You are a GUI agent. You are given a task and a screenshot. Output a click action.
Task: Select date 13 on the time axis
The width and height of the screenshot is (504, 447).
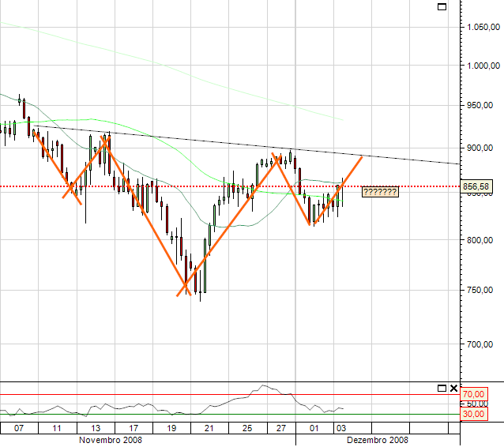pyautogui.click(x=96, y=428)
